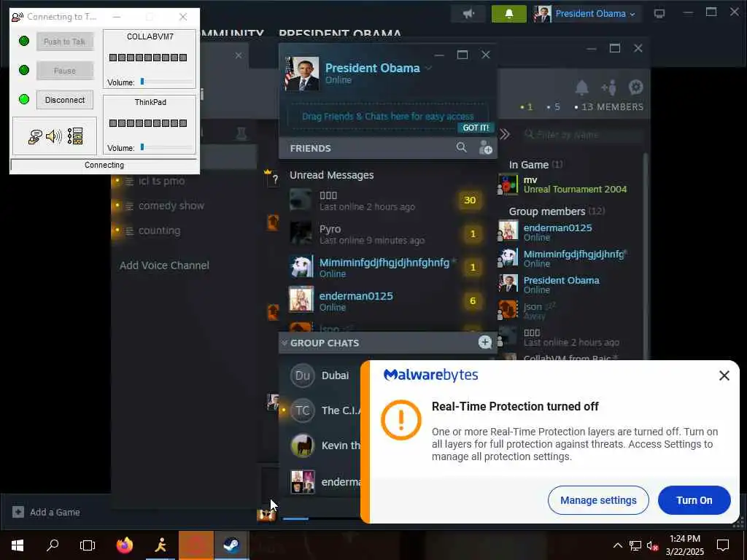Open the Windows Start menu
This screenshot has height=560, width=747.
[x=18, y=545]
